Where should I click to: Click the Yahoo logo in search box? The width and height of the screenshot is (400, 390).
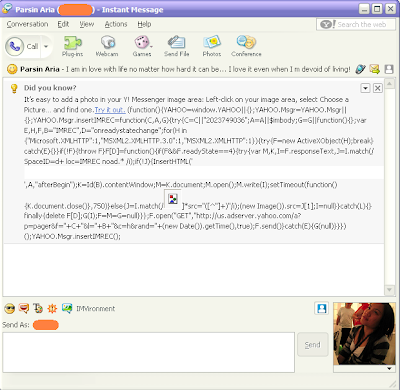pyautogui.click(x=328, y=24)
